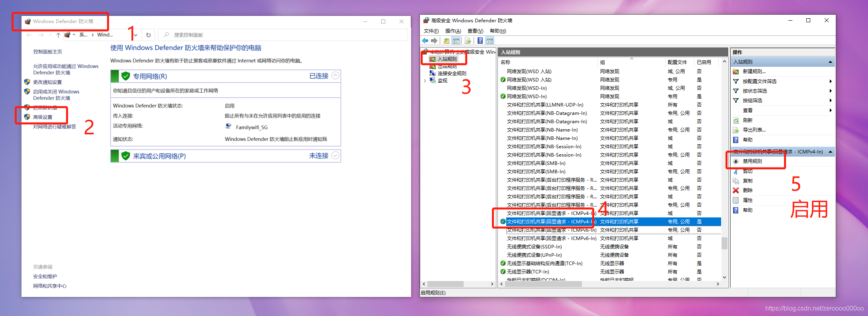
Task: Click the funnel icon beside 按状态筛选
Action: click(x=736, y=91)
